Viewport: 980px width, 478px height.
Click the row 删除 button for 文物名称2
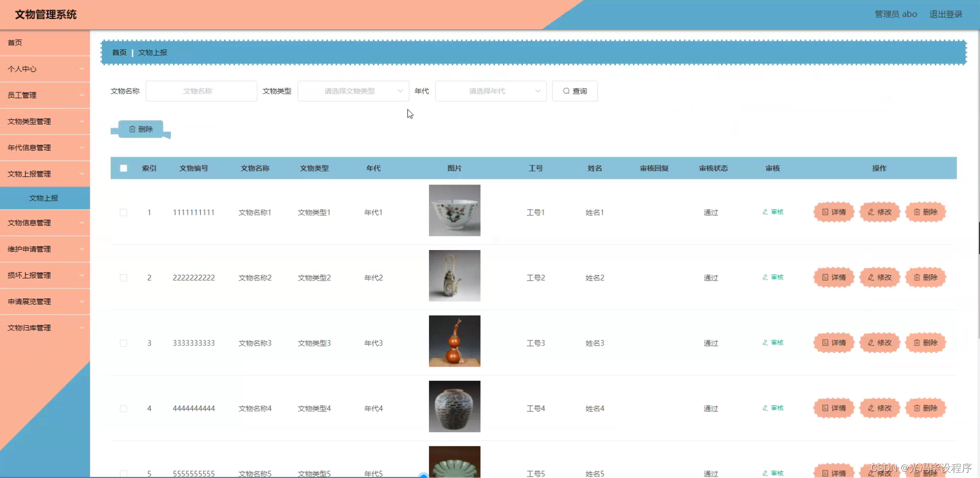coord(925,277)
